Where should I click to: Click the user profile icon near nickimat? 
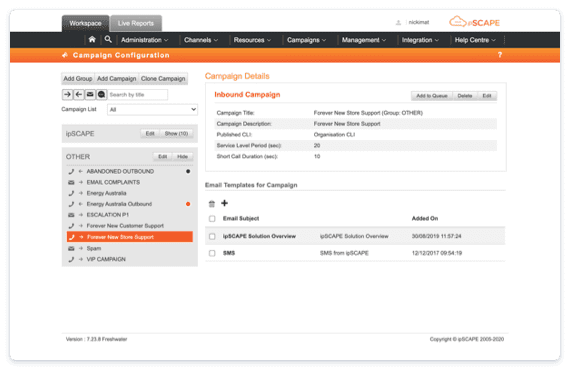click(398, 23)
